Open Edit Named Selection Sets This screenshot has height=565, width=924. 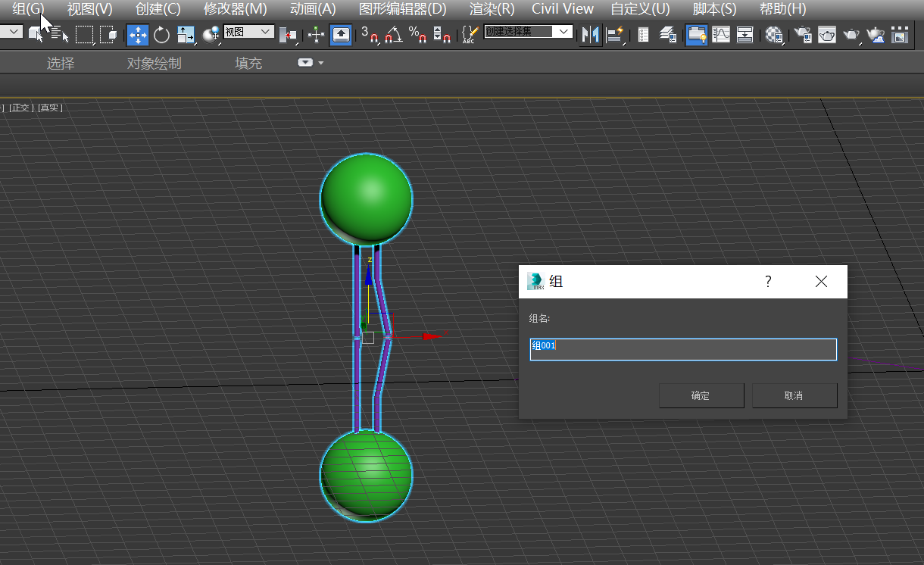[x=470, y=34]
